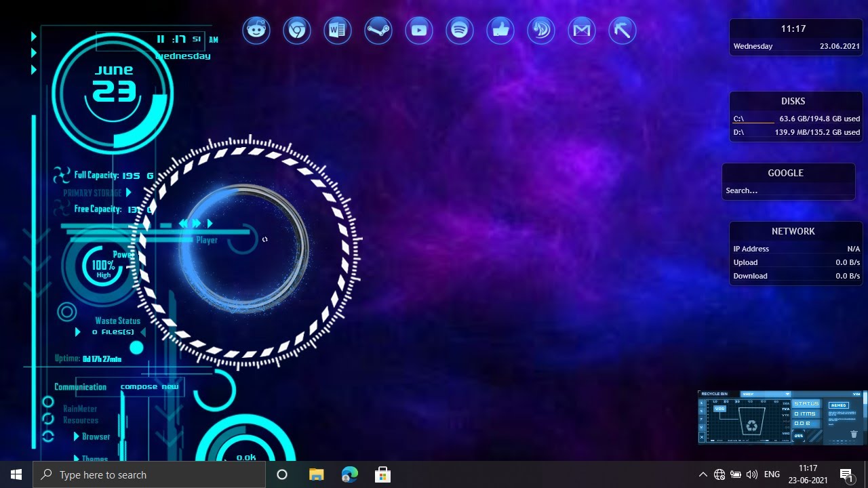Viewport: 868px width, 488px height.
Task: Launch Google Chrome from the dock
Action: (297, 30)
